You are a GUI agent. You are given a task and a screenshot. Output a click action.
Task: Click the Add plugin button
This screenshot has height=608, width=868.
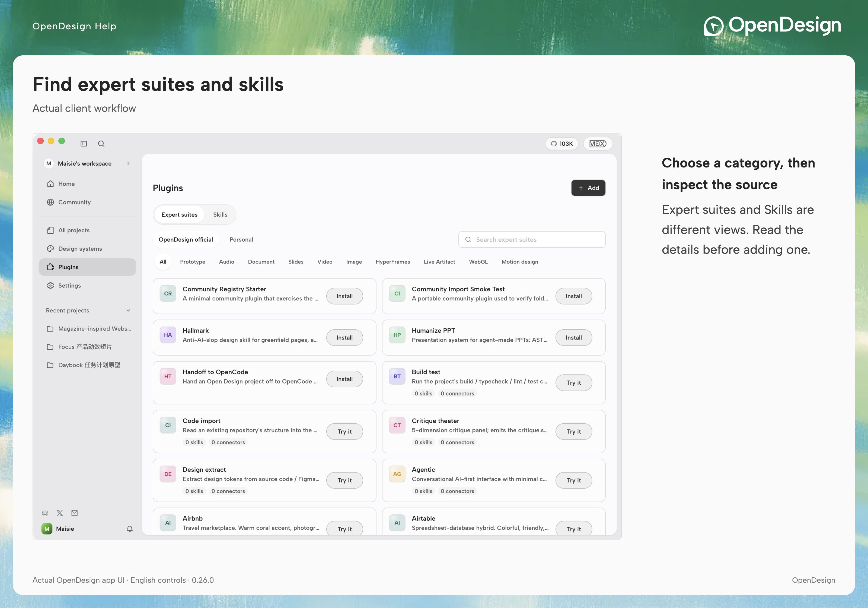[588, 188]
